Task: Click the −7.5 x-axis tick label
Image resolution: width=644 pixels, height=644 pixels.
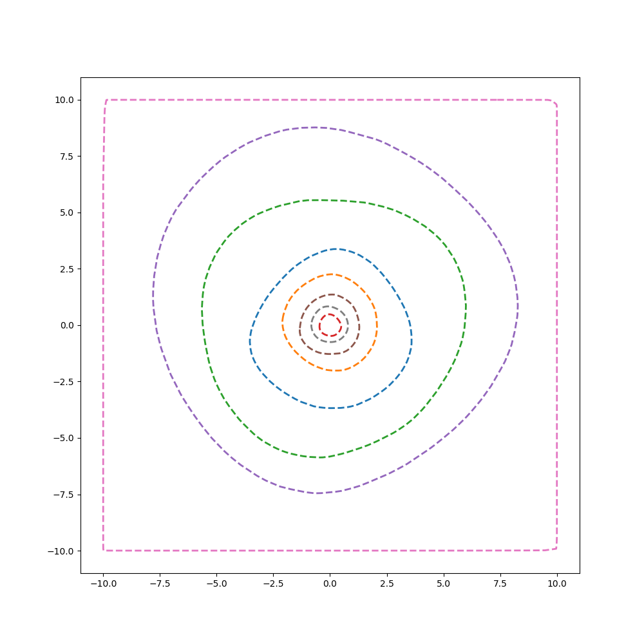Action: (x=160, y=583)
